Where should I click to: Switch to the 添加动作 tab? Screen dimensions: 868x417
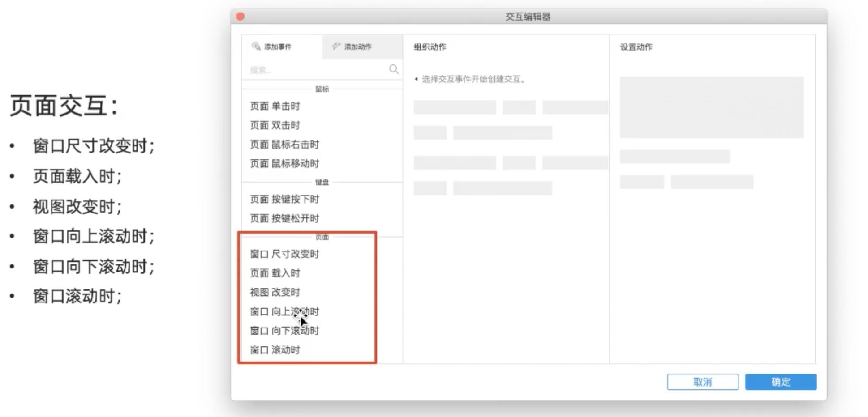coord(362,47)
